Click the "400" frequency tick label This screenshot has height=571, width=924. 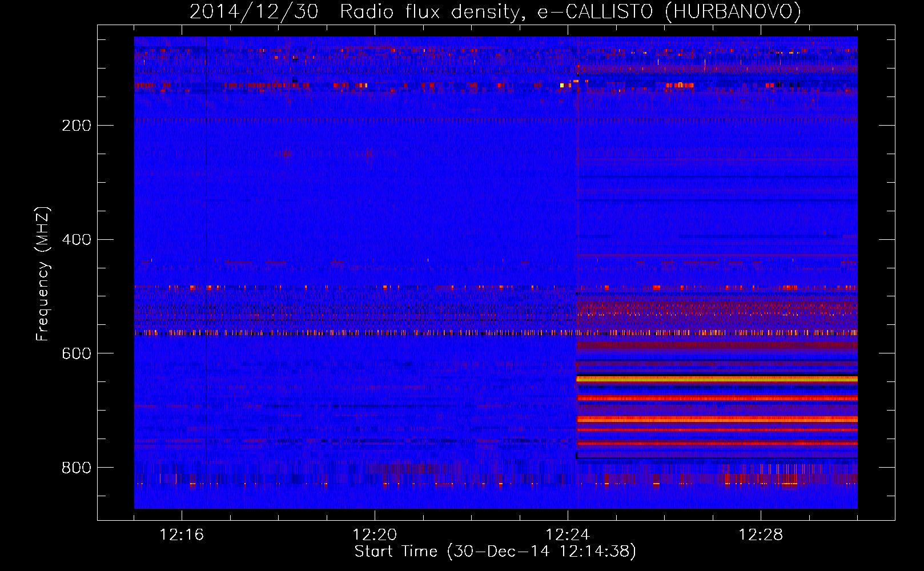coord(77,239)
